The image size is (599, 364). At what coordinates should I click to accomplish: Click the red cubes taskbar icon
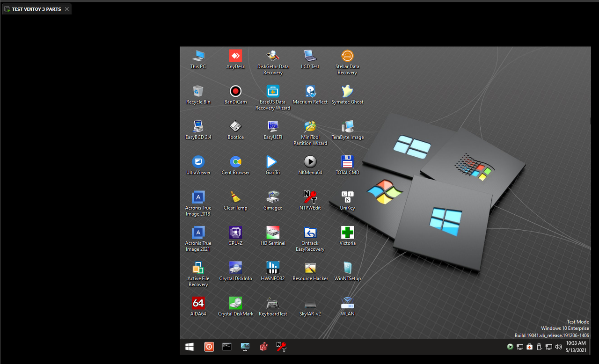point(263,347)
